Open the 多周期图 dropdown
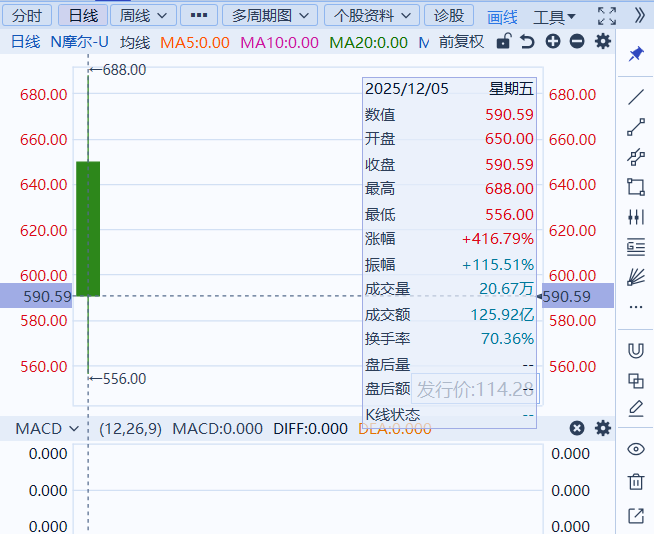This screenshot has height=534, width=654. pyautogui.click(x=269, y=15)
